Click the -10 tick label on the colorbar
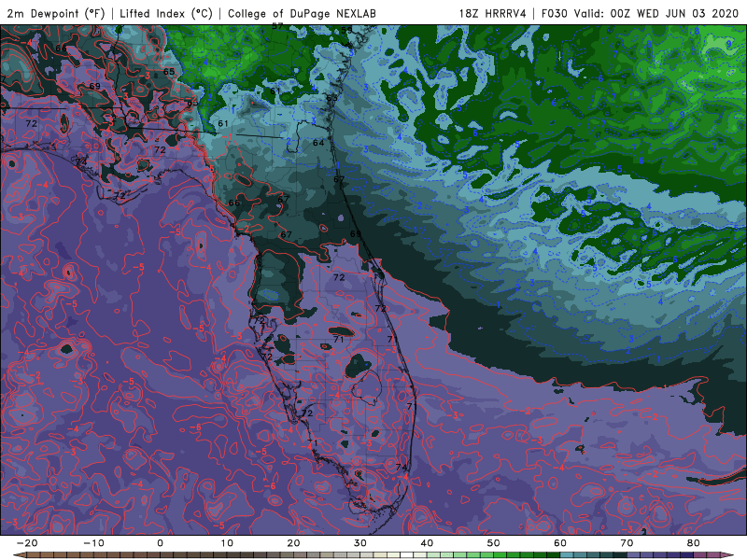 click(93, 543)
